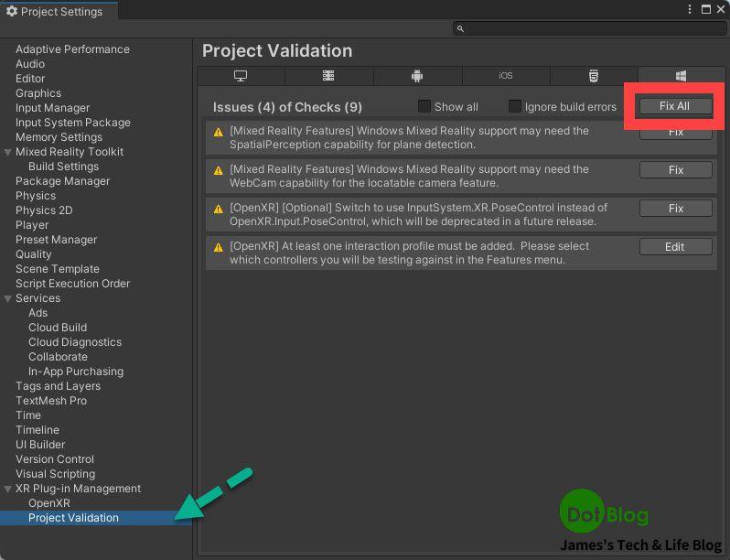Select the Windows UWP platform tab
Image resolution: width=730 pixels, height=560 pixels.
pos(682,76)
